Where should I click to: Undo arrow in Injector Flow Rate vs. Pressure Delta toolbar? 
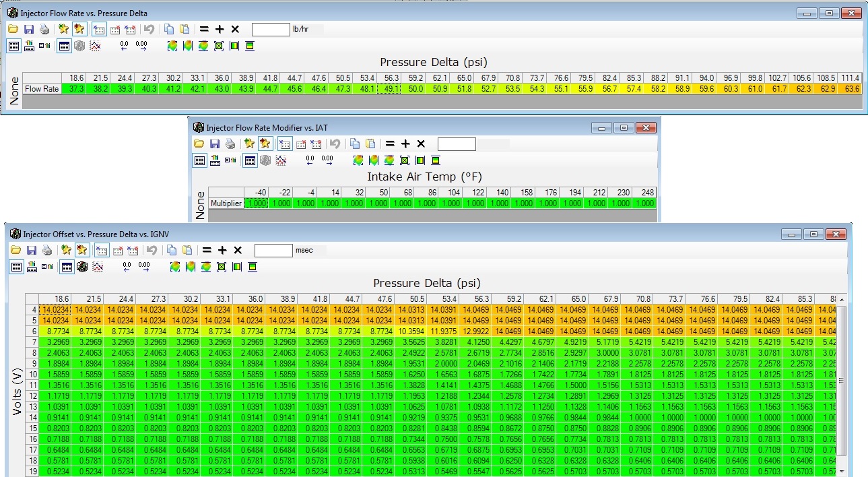[149, 29]
